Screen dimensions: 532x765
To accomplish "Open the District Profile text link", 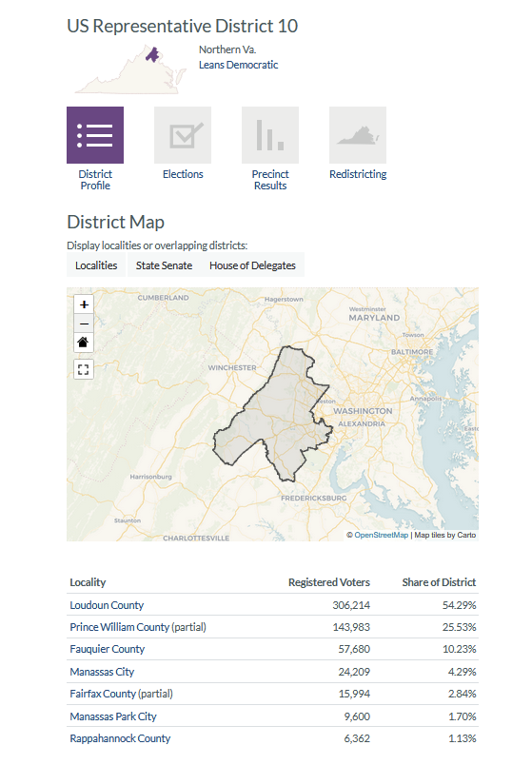I will click(95, 180).
